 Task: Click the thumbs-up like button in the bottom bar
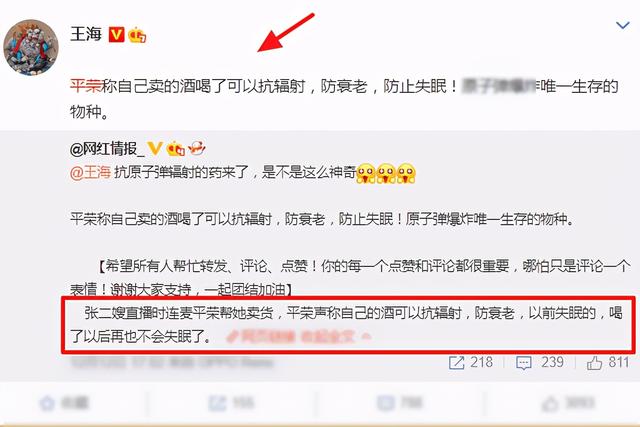(568, 403)
